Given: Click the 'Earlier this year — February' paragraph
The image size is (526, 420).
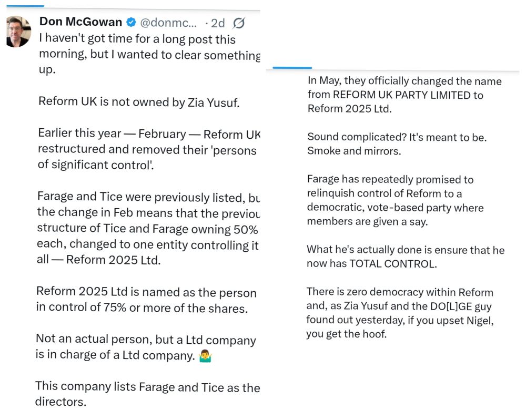Looking at the screenshot, I should coord(149,149).
